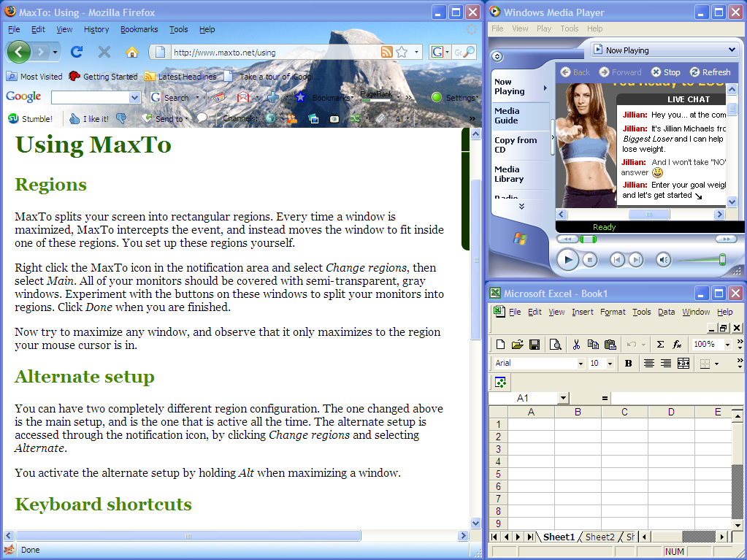Switch to Sheet2 in the Excel workbook
This screenshot has width=747, height=560.
pos(599,537)
